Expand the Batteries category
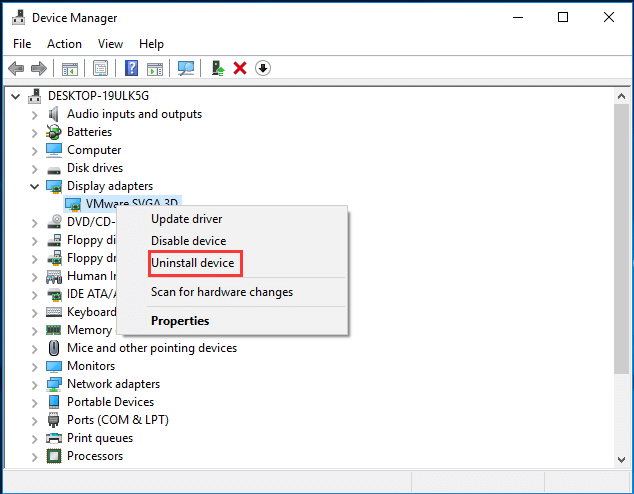Viewport: 634px width, 494px height. pyautogui.click(x=35, y=132)
